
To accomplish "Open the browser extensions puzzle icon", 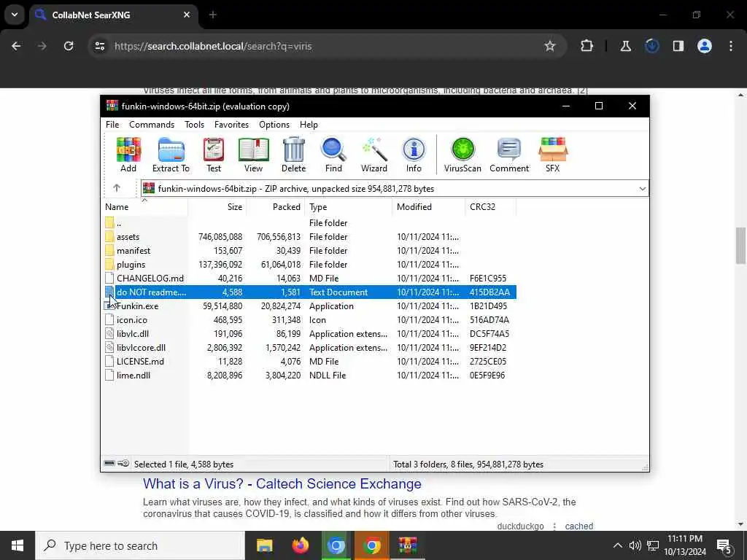I will pos(587,46).
